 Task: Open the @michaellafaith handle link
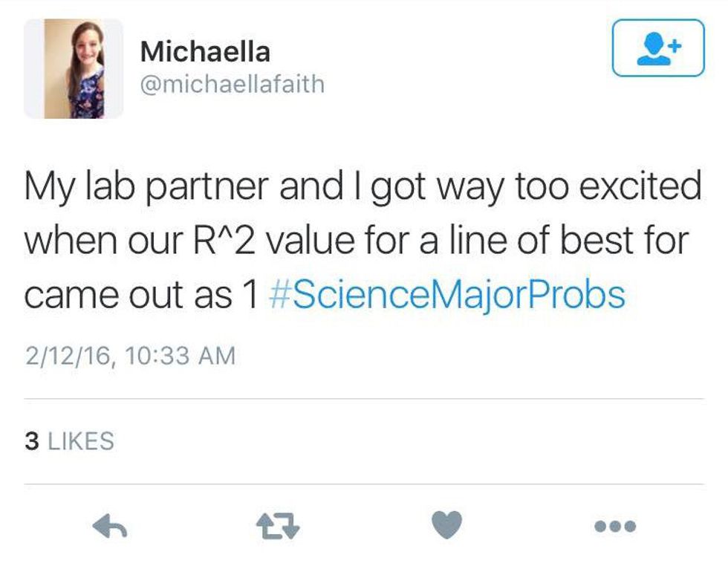click(x=232, y=84)
